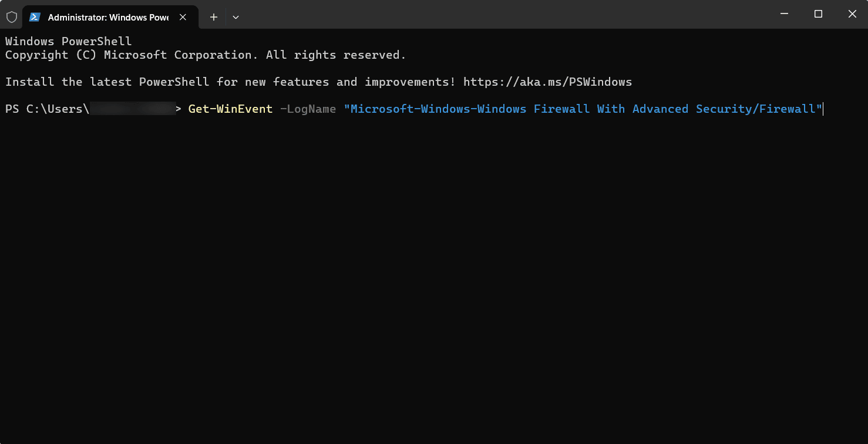
Task: Click the Install the latest PowerShell message
Action: point(229,82)
